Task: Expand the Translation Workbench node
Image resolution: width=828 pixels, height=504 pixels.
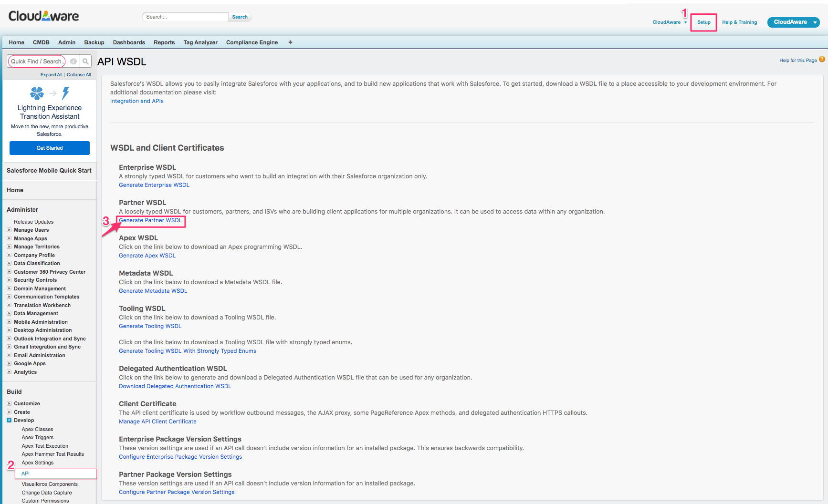Action: 9,305
